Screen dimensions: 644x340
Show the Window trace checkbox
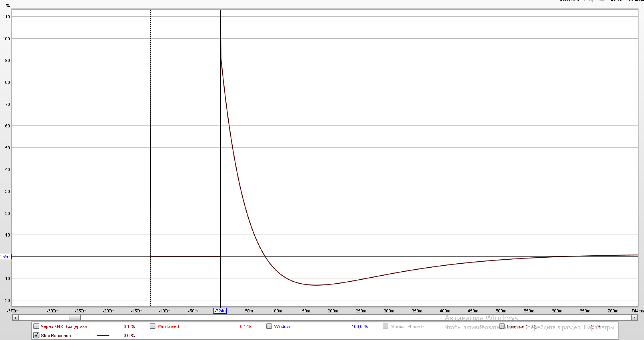click(x=269, y=326)
